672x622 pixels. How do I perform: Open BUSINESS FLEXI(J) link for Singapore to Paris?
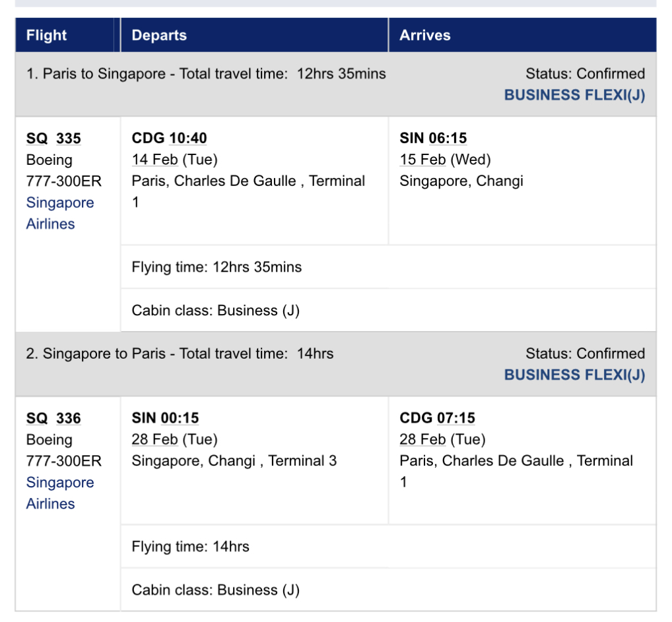[x=574, y=375]
